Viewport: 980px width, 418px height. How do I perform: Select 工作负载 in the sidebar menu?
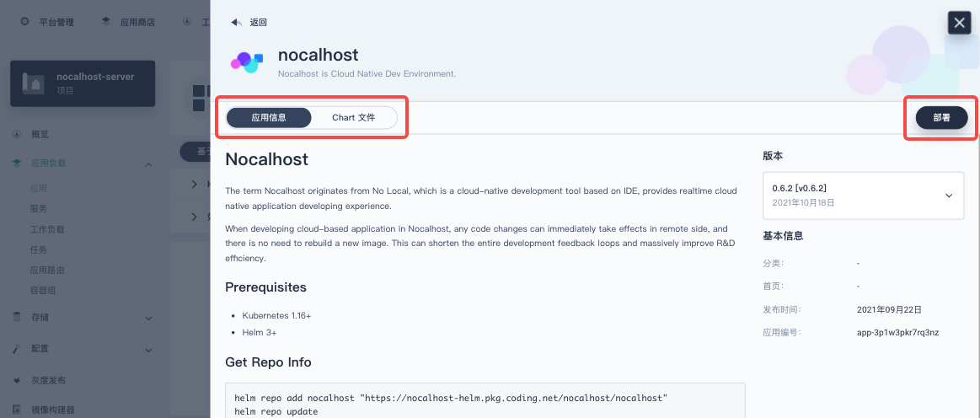tap(47, 229)
